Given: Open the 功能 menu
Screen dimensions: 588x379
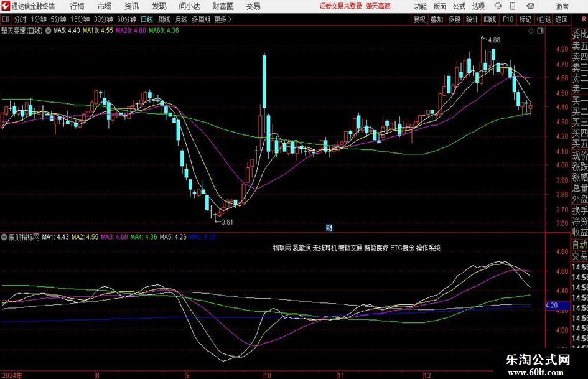Looking at the screenshot, I should (421, 6).
